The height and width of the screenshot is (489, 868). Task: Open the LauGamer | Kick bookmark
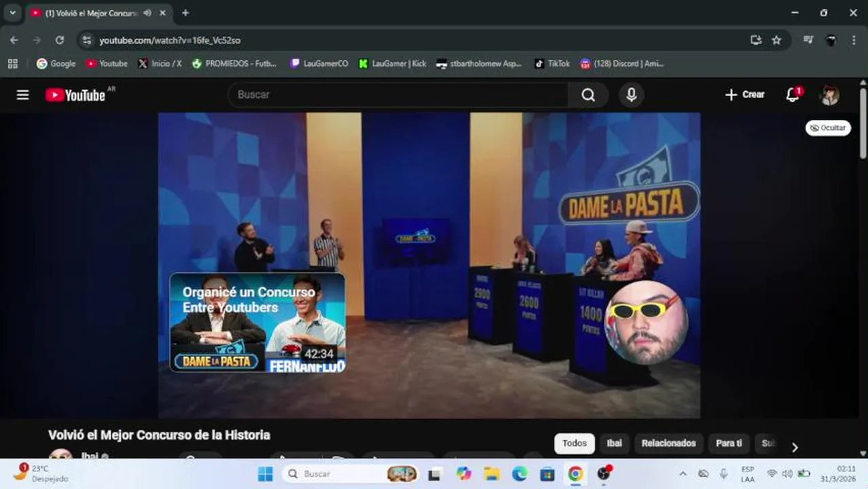point(392,63)
